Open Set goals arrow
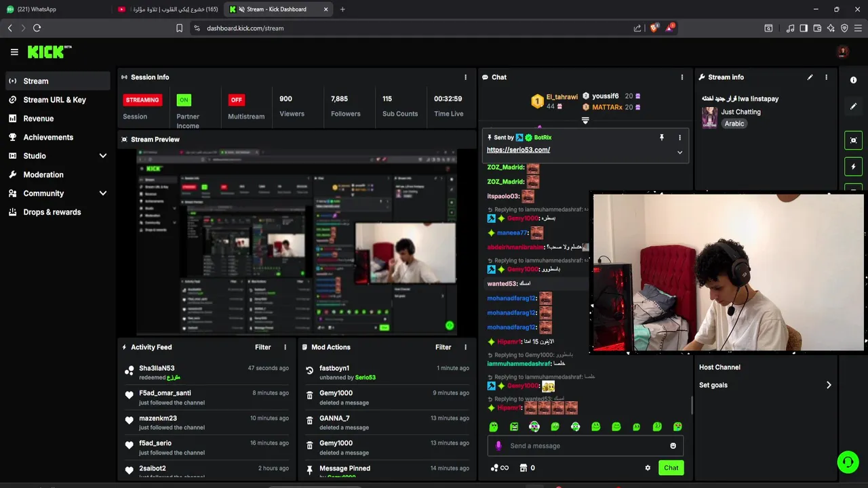 point(829,385)
